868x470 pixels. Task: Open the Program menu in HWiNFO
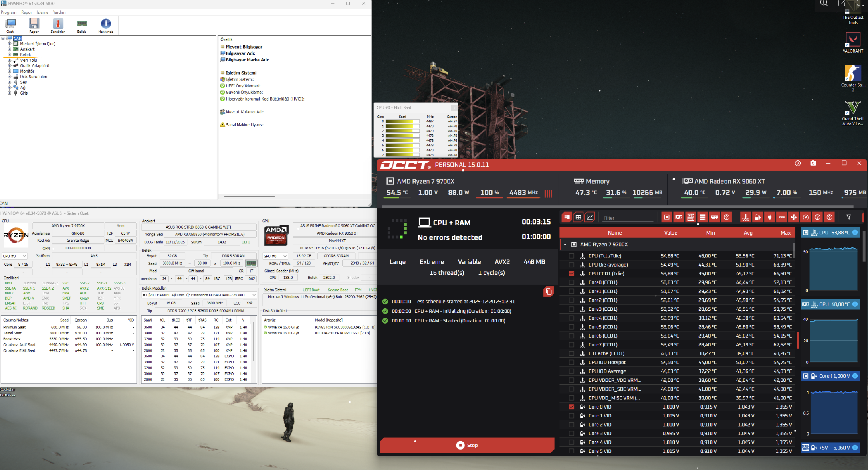[x=8, y=12]
